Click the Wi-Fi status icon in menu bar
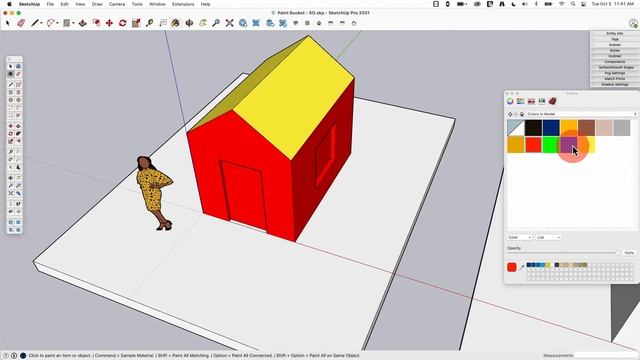Viewport: 640px width, 360px height. 562,4
